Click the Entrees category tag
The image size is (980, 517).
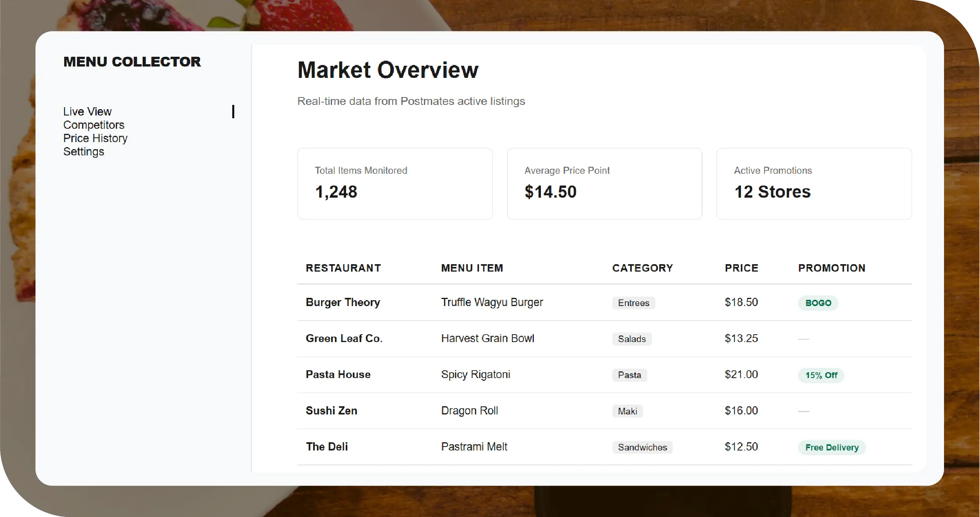click(634, 303)
